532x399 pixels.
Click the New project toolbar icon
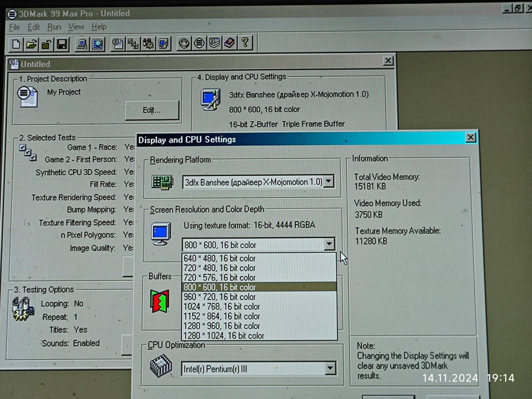point(16,44)
